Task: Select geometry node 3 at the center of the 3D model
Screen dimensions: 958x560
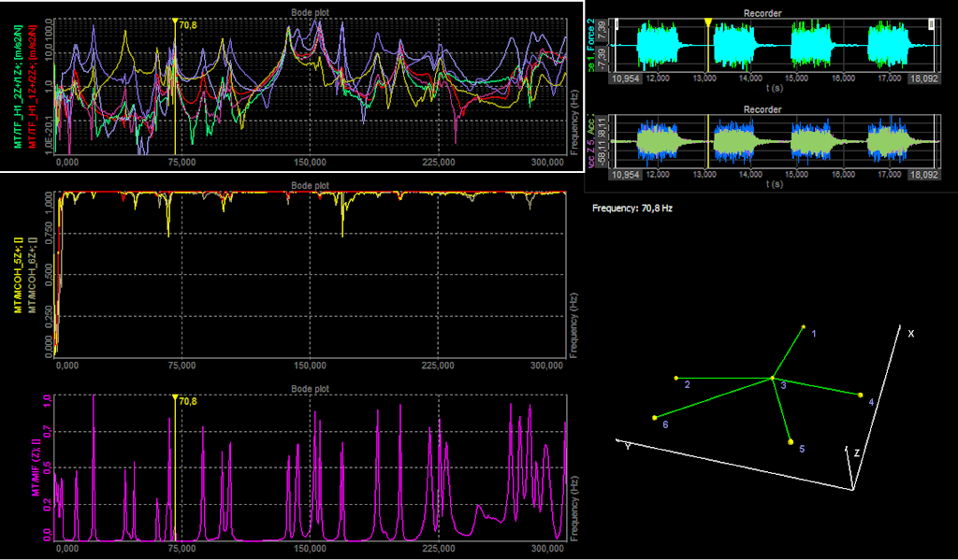Action: point(772,378)
